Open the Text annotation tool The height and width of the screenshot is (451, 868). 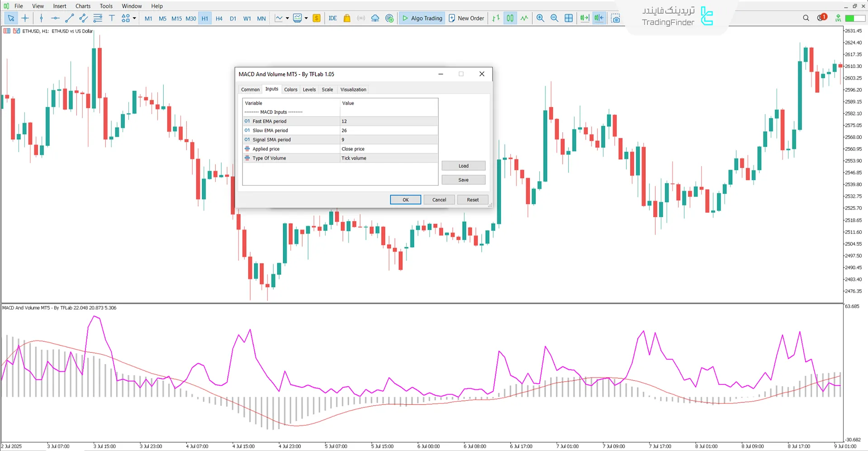[112, 18]
